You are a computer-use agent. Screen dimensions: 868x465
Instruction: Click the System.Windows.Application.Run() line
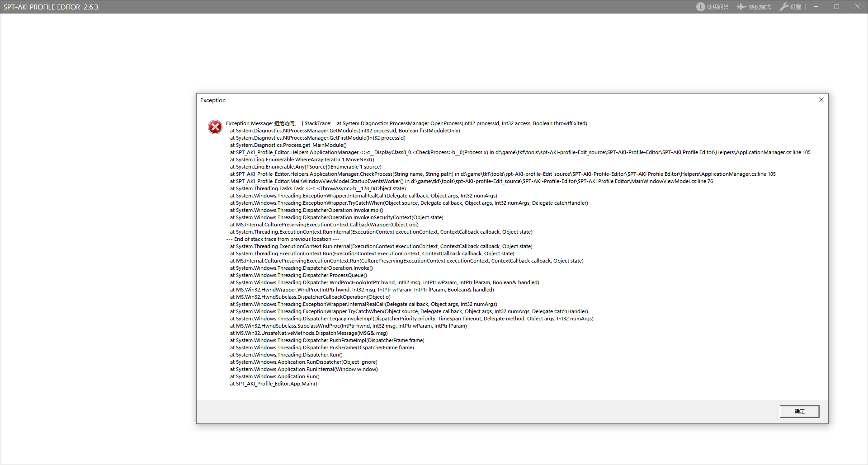[274, 376]
